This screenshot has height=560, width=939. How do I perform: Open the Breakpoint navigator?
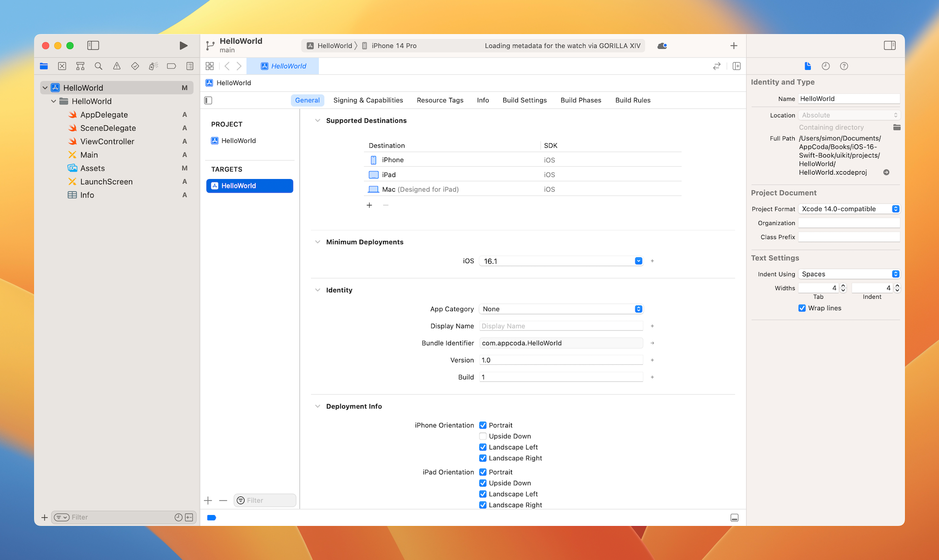coord(171,66)
